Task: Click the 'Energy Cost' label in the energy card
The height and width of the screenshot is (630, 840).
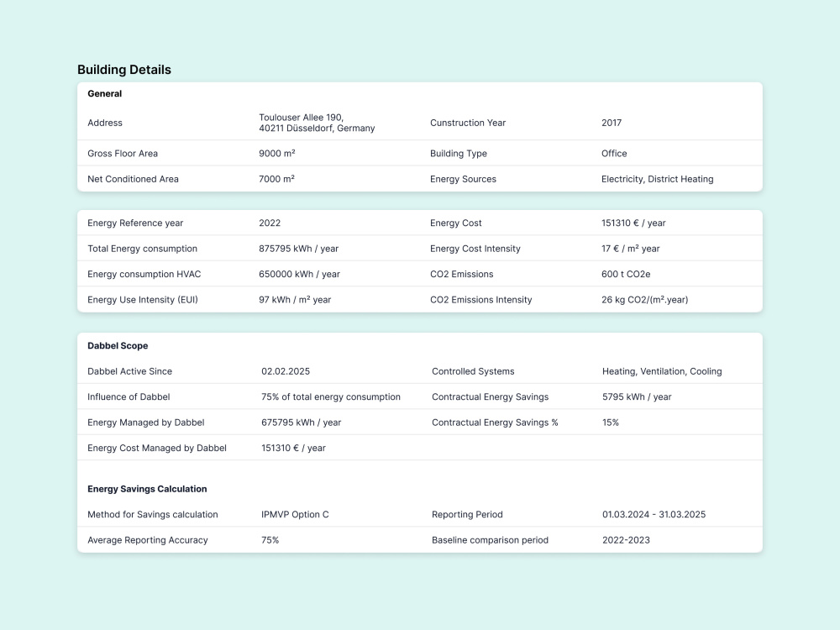Action: coord(456,223)
